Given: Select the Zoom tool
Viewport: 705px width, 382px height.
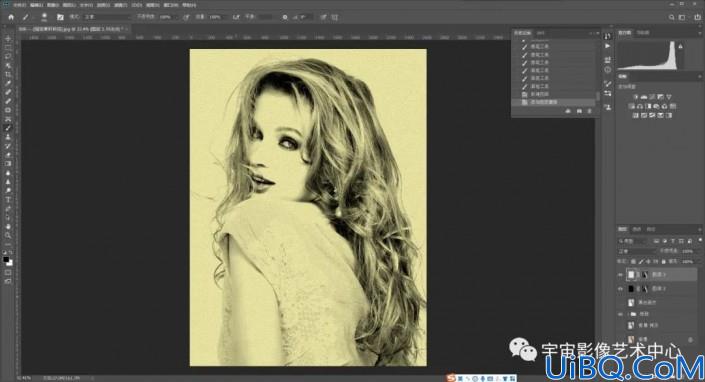Looking at the screenshot, I should [8, 235].
